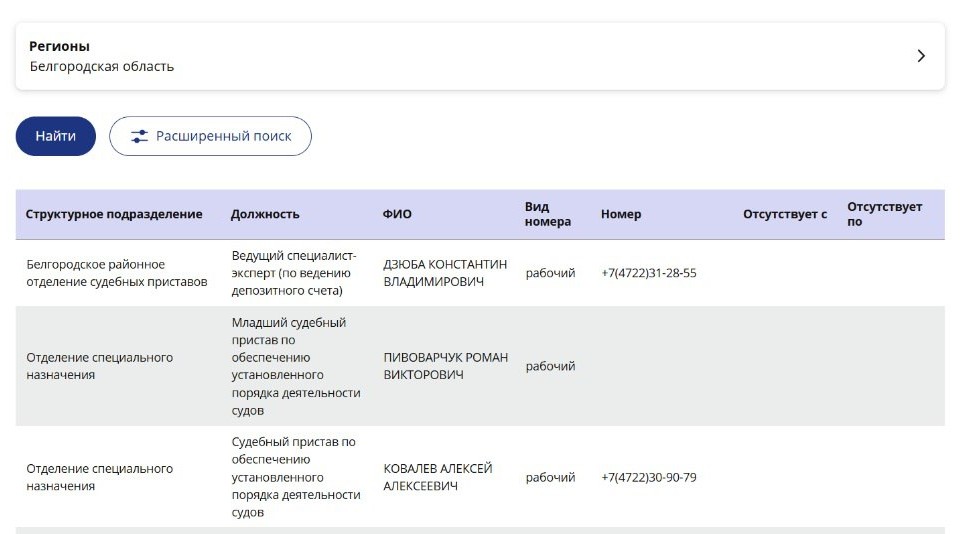Click Белгородское районное отделение судебных приставов cell
The height and width of the screenshot is (534, 961).
(116, 273)
